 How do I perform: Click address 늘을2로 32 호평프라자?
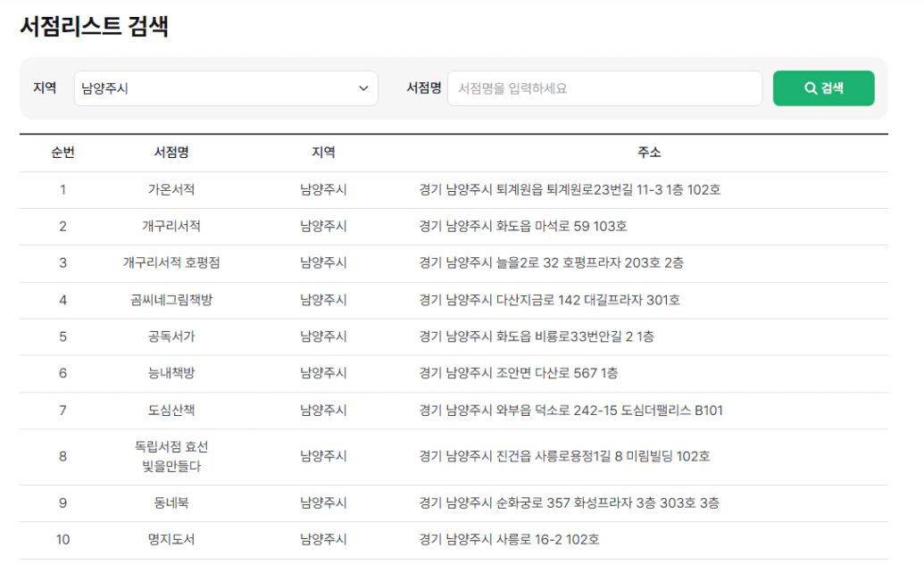[559, 262]
